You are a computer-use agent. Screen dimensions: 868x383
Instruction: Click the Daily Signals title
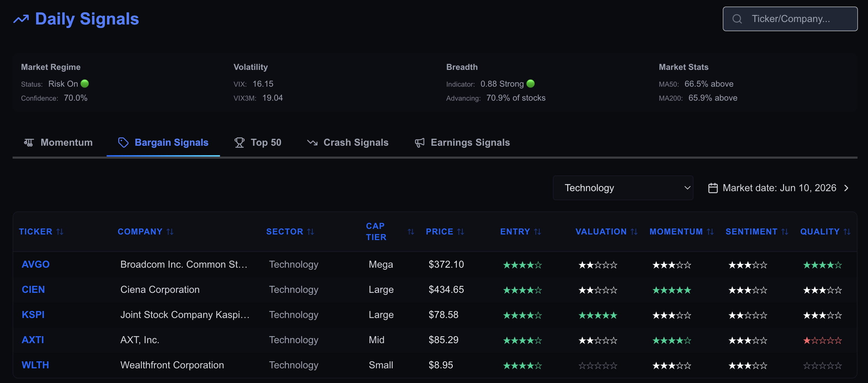[87, 19]
